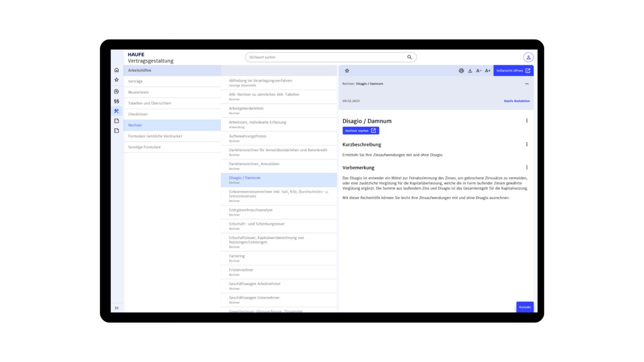This screenshot has width=644, height=362.
Task: Open the Kontakt button
Action: click(x=525, y=307)
